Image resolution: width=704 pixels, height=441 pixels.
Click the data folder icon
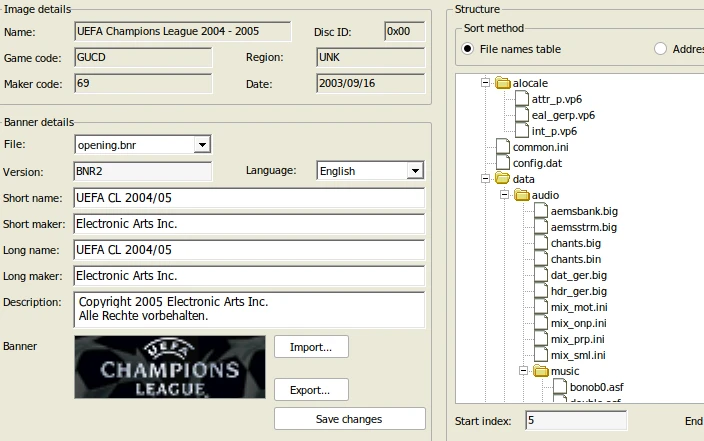coord(503,179)
